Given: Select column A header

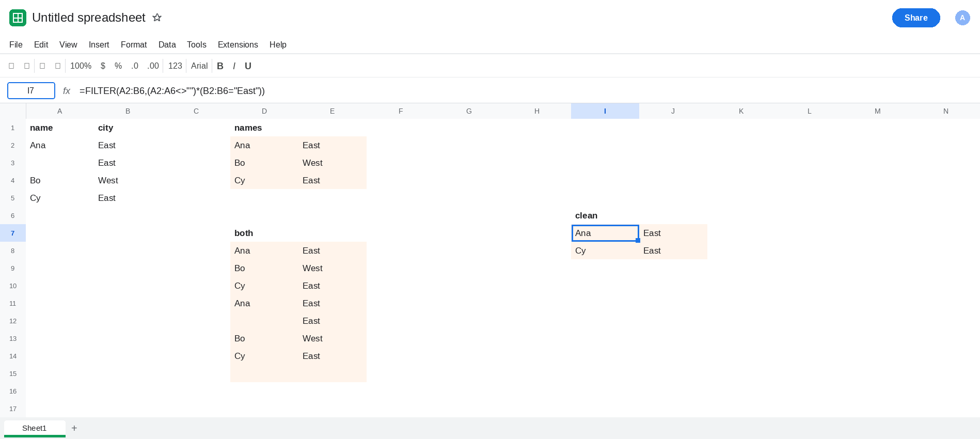Looking at the screenshot, I should [60, 111].
